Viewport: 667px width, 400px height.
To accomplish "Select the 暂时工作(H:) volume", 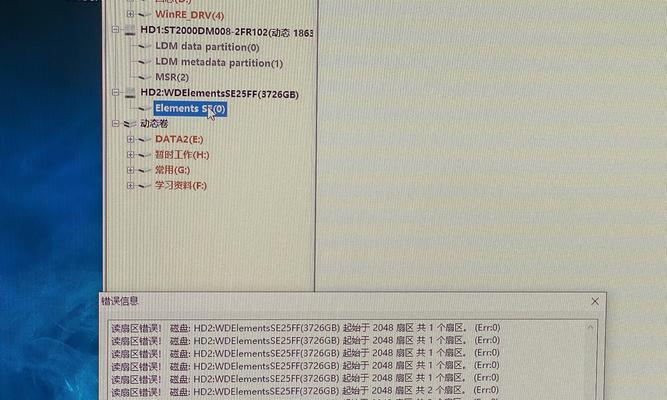I will 182,154.
